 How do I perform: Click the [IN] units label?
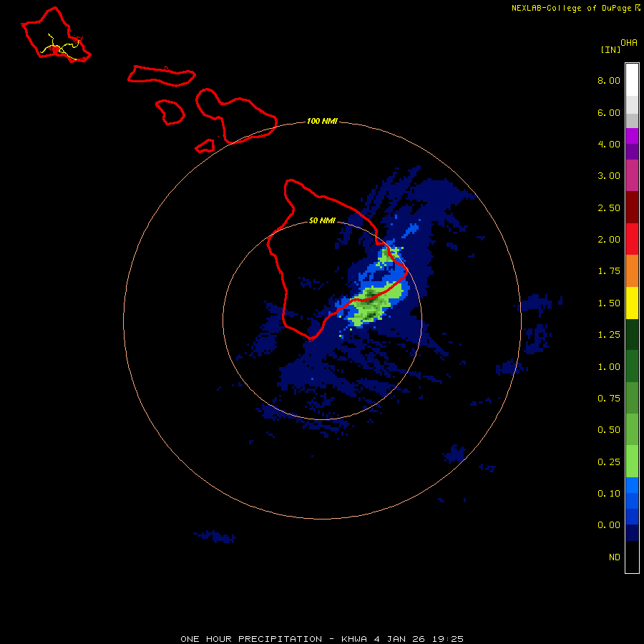point(610,49)
